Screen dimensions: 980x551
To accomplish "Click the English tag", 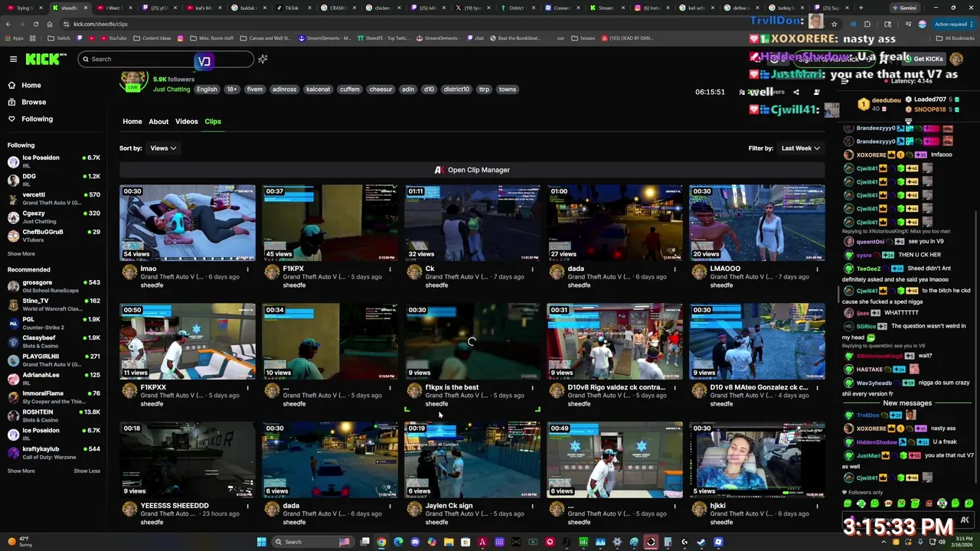I will tap(207, 90).
